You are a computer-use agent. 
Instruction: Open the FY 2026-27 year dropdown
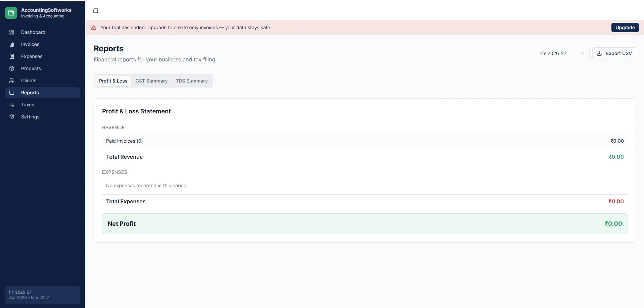(562, 53)
